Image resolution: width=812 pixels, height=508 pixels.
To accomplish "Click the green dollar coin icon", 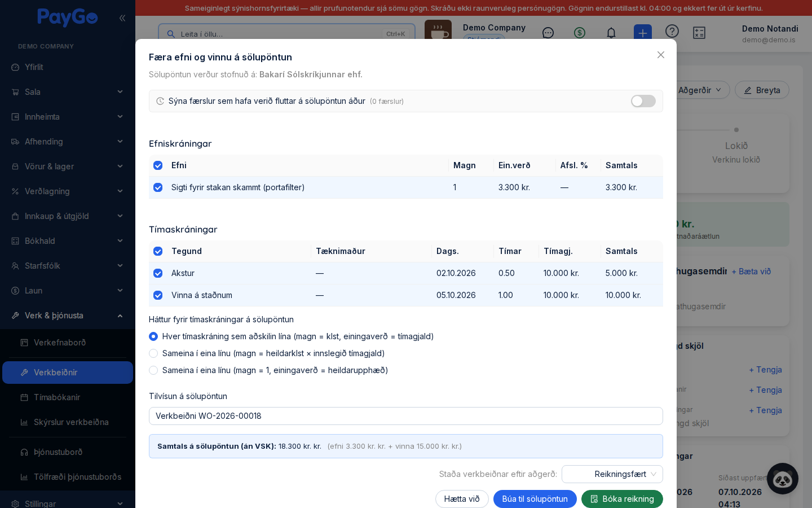I will pos(580,33).
